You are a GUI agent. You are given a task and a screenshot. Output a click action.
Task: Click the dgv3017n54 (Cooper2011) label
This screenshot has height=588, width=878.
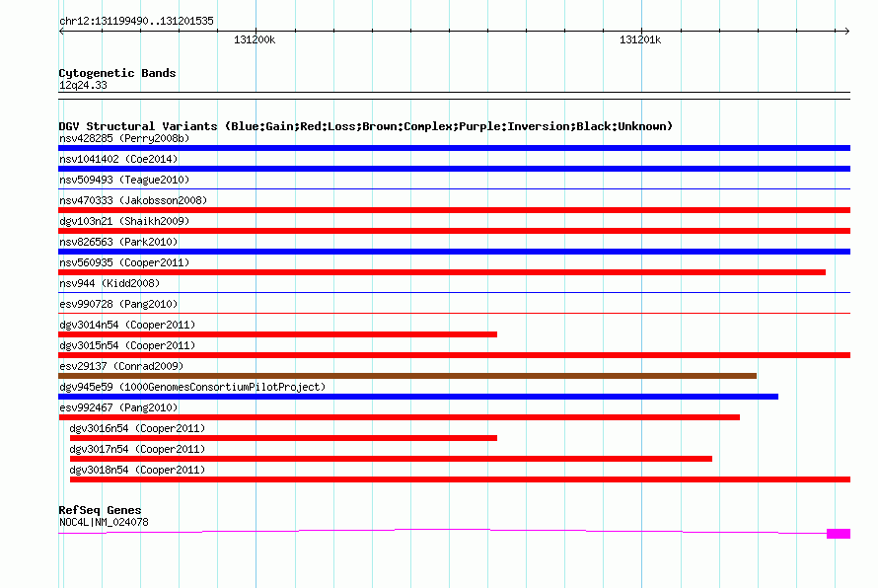coord(137,449)
